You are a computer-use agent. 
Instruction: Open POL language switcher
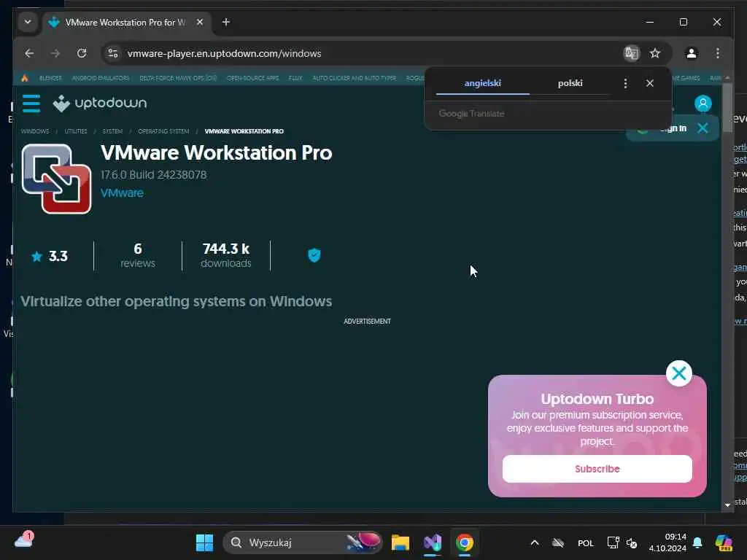(x=586, y=542)
